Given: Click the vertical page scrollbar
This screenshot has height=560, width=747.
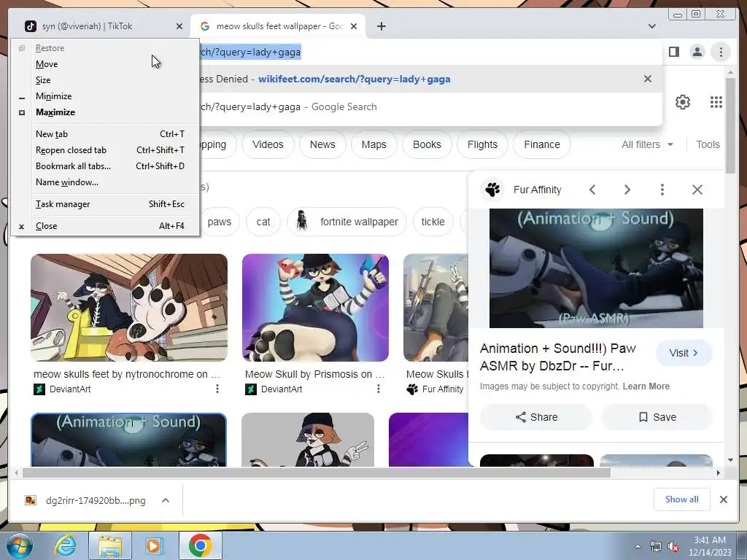Looking at the screenshot, I should point(731,125).
